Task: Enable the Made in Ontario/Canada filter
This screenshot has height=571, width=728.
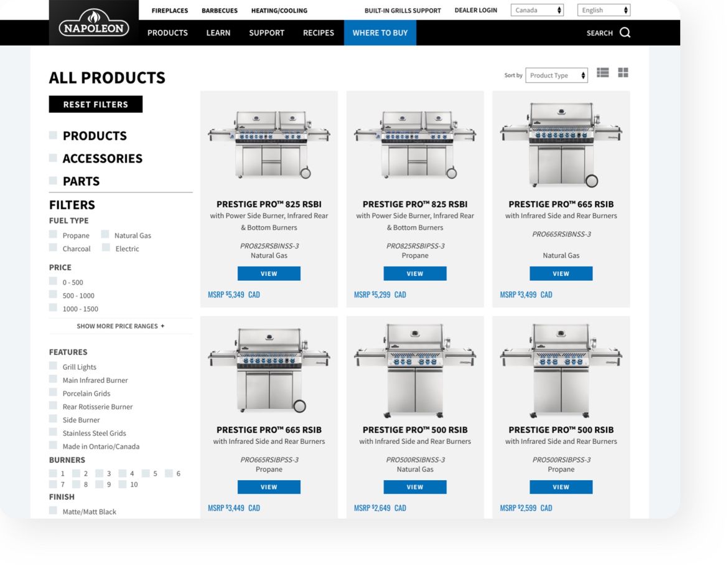Action: tap(53, 446)
